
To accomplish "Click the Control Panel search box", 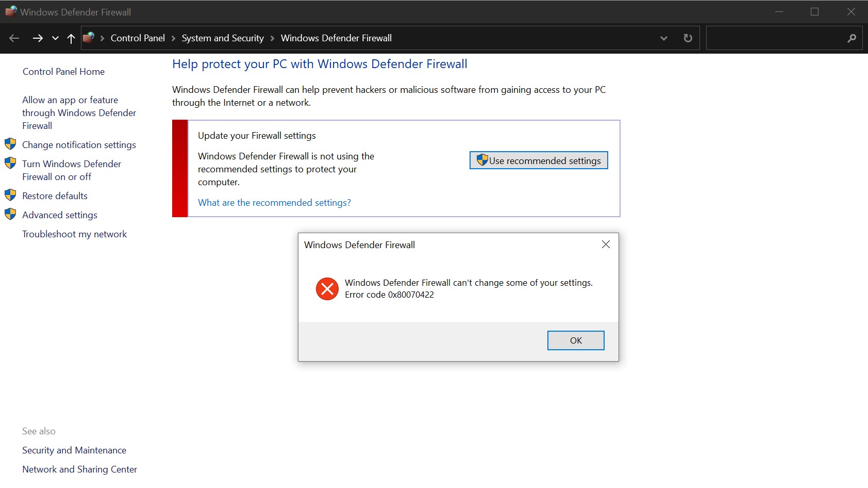I will point(784,38).
